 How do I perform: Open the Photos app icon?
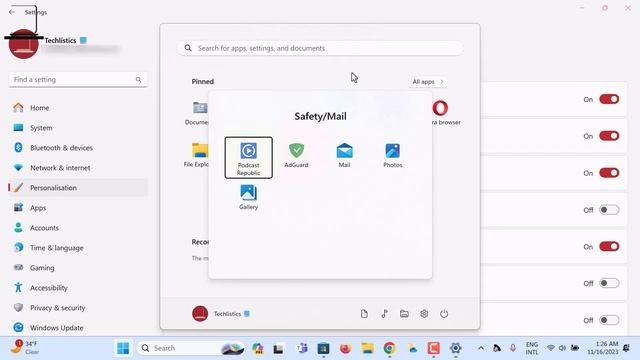pos(393,155)
